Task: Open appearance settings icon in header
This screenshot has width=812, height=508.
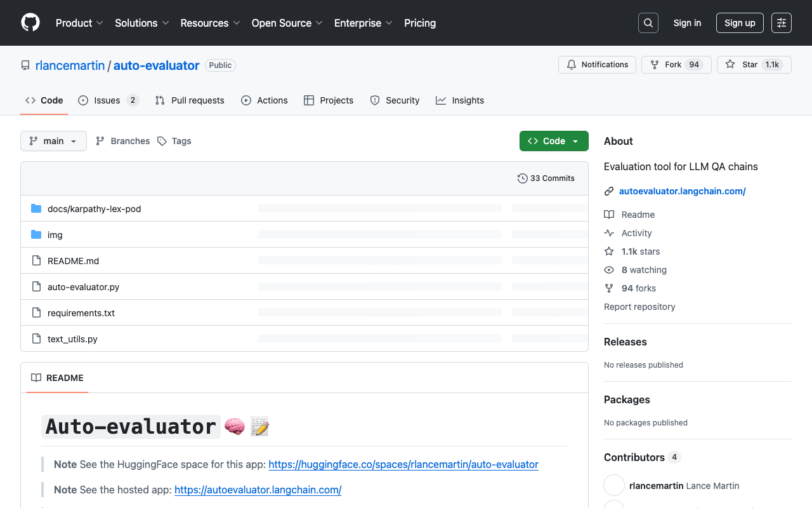Action: pyautogui.click(x=782, y=23)
